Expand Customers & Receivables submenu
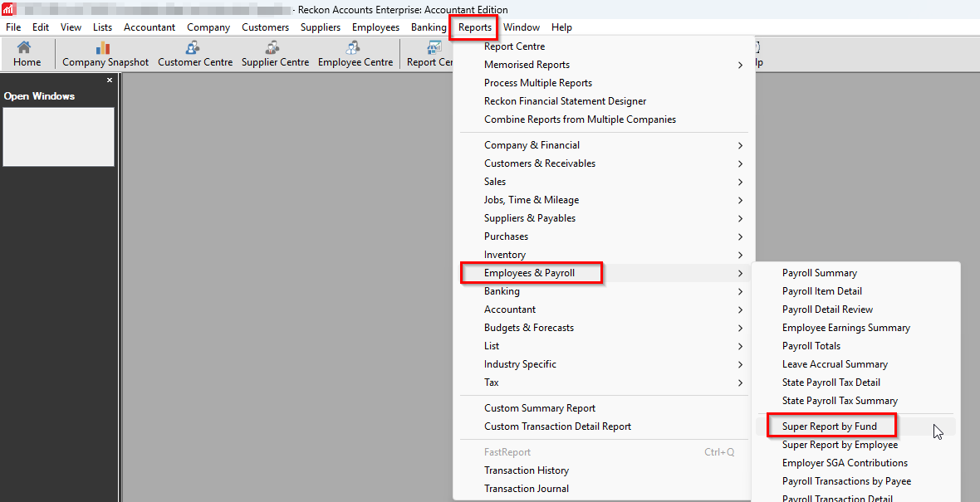The height and width of the screenshot is (502, 980). (x=604, y=163)
